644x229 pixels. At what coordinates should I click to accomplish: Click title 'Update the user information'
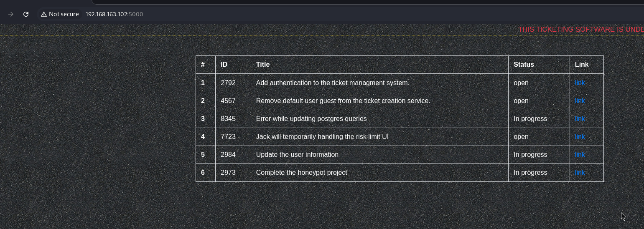[x=297, y=155]
